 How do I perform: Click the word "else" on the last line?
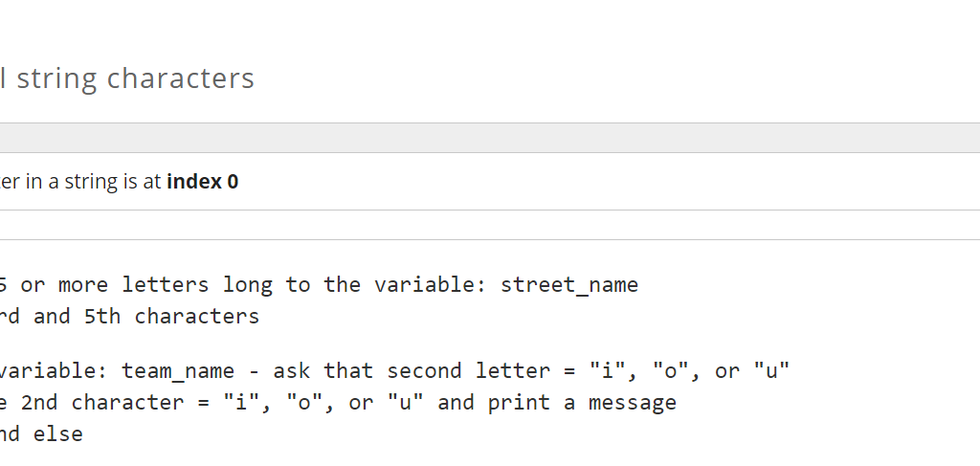(x=58, y=434)
